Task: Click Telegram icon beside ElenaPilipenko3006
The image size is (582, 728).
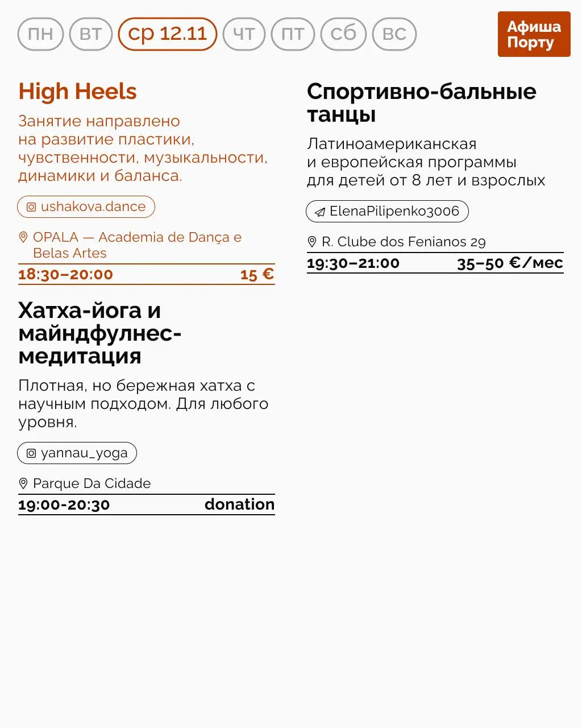Action: coord(321,212)
